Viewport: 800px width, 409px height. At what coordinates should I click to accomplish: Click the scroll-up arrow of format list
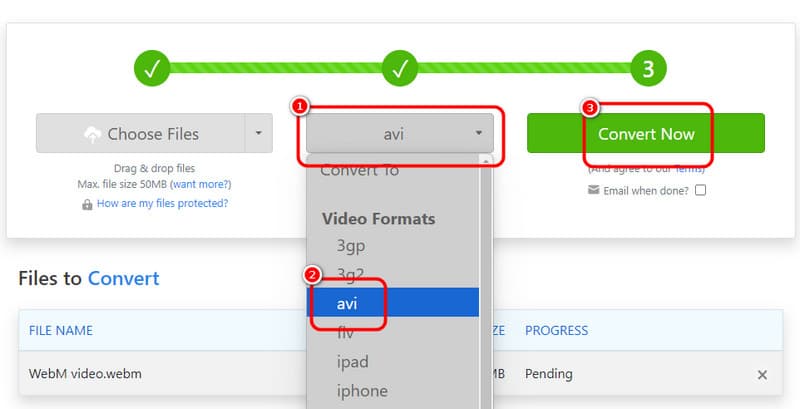tap(486, 160)
